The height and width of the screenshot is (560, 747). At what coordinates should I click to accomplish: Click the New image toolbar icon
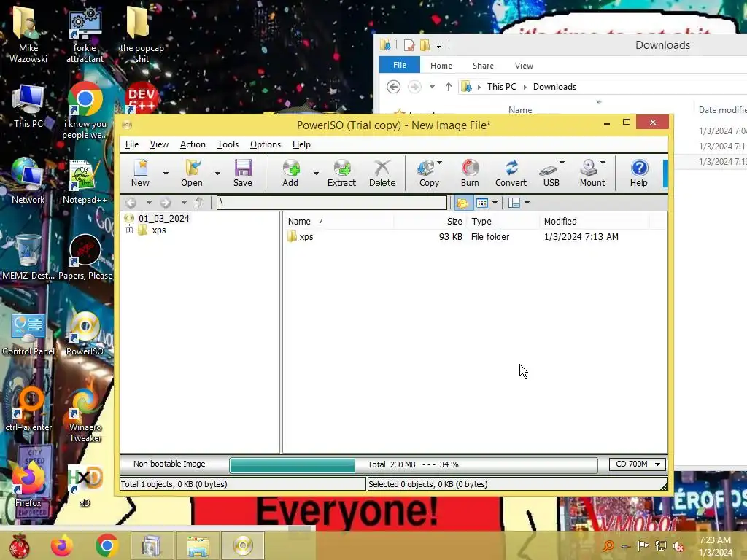point(140,173)
